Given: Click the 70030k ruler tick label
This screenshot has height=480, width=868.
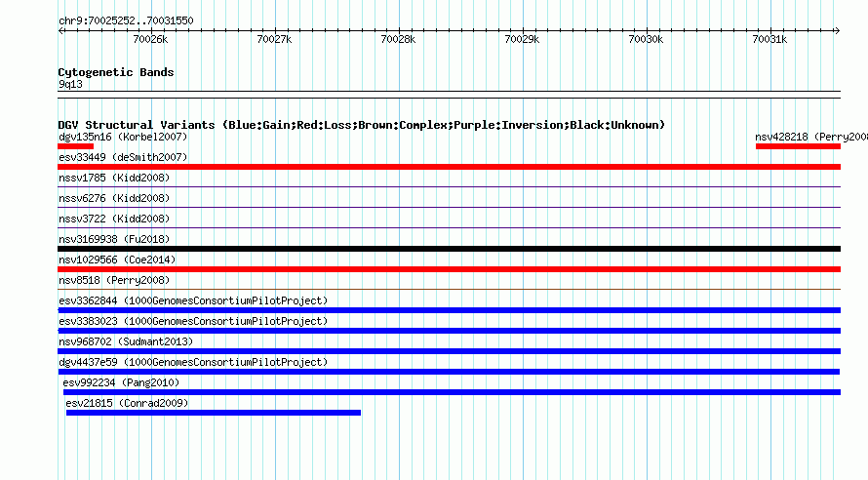Looking at the screenshot, I should coord(646,39).
